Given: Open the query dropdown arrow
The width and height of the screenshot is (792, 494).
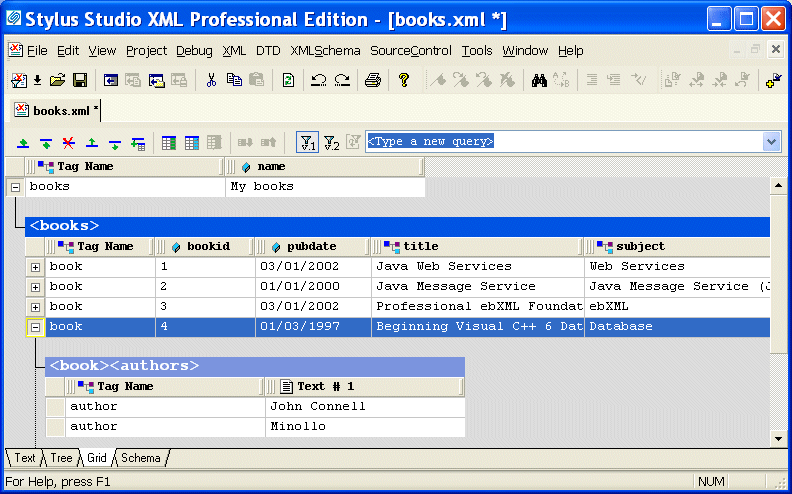Looking at the screenshot, I should (x=771, y=142).
